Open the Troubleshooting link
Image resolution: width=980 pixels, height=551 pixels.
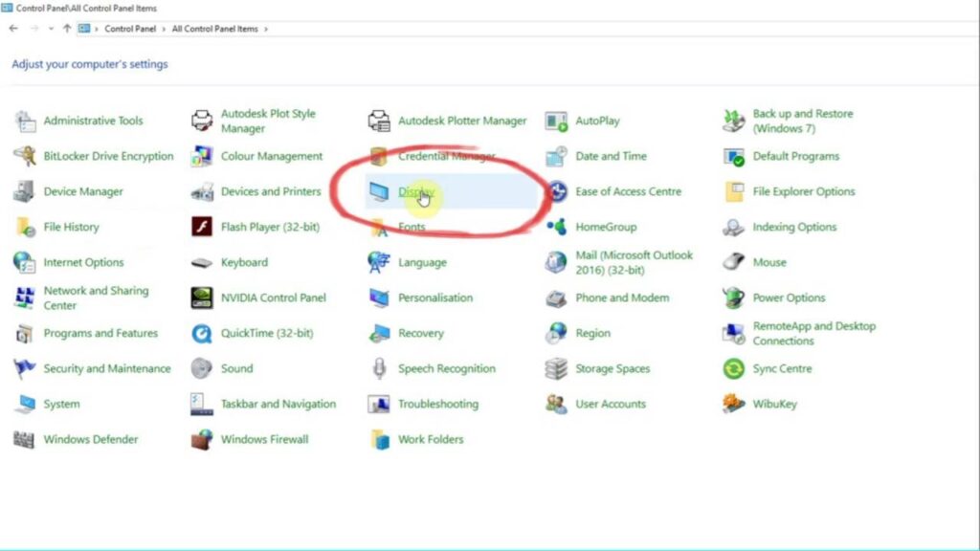point(438,405)
